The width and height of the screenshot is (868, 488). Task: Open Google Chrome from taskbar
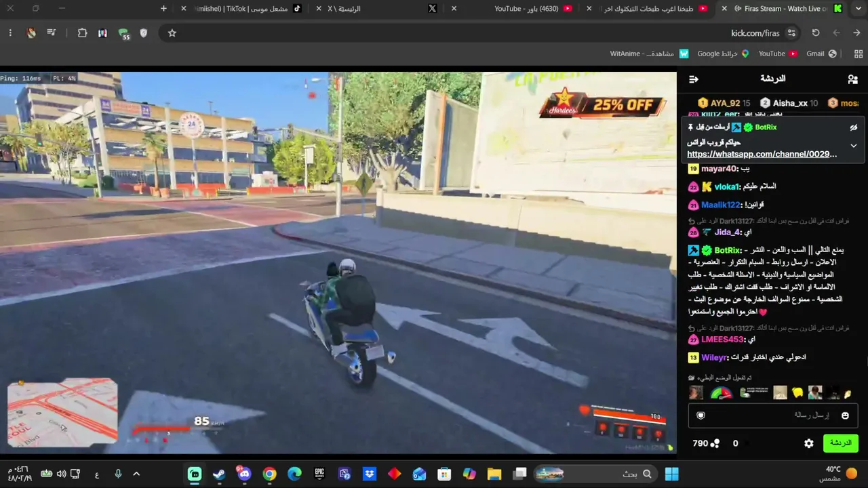pos(269,474)
